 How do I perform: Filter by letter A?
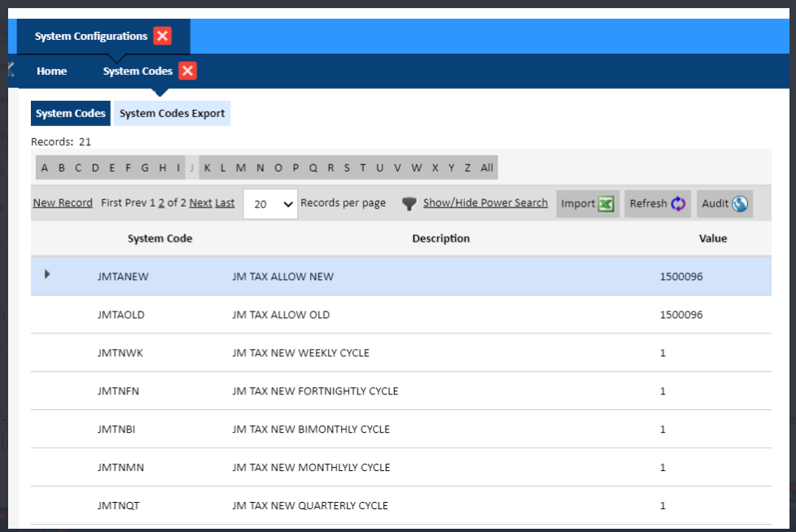pos(45,168)
